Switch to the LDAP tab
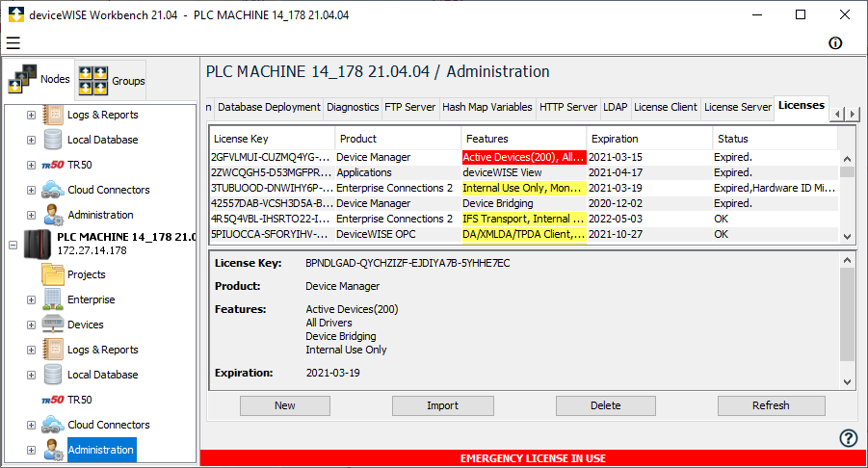868x468 pixels. coord(615,107)
